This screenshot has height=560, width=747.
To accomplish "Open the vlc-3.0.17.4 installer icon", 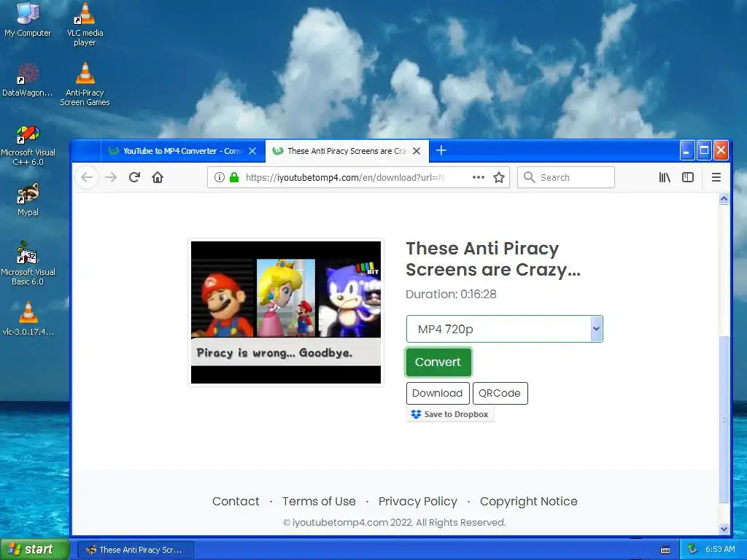I will click(x=28, y=319).
